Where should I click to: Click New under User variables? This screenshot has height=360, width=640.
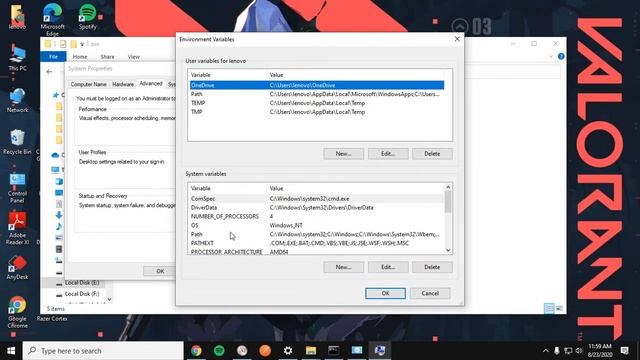(343, 154)
